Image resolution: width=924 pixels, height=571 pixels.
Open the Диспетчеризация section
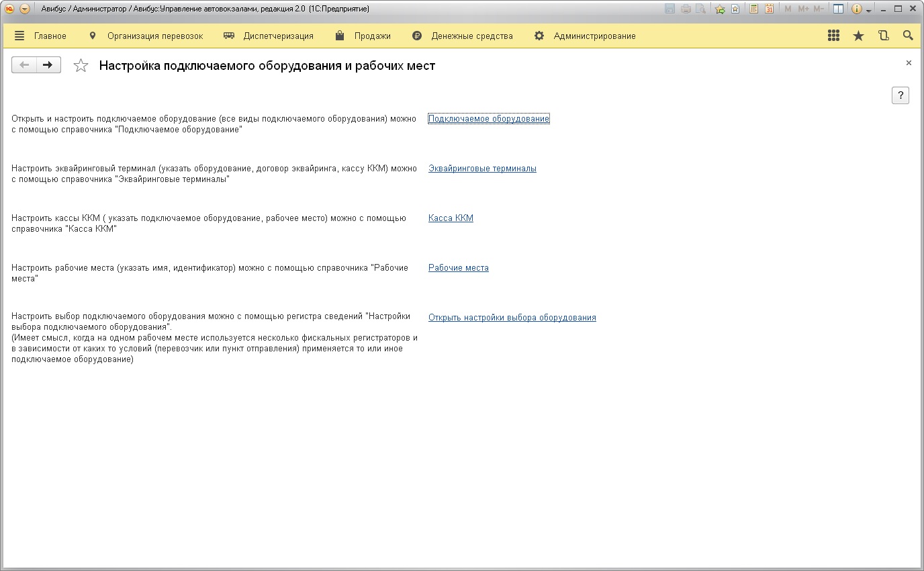[x=269, y=36]
